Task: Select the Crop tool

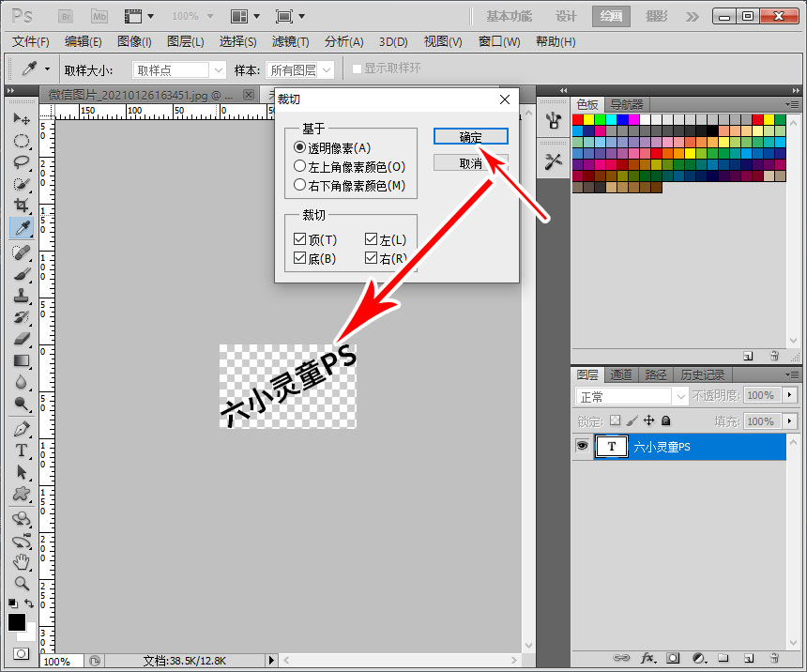Action: pos(21,206)
